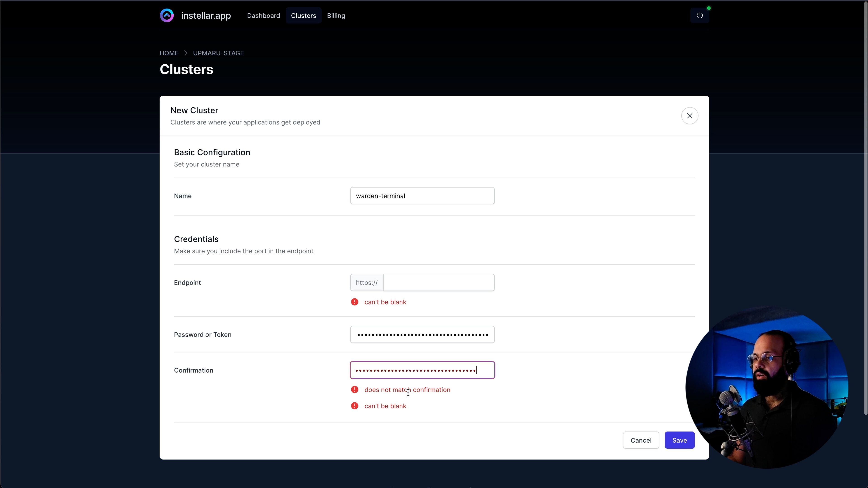This screenshot has width=868, height=488.
Task: Click the error icon beside the Endpoint warning
Action: pos(354,302)
